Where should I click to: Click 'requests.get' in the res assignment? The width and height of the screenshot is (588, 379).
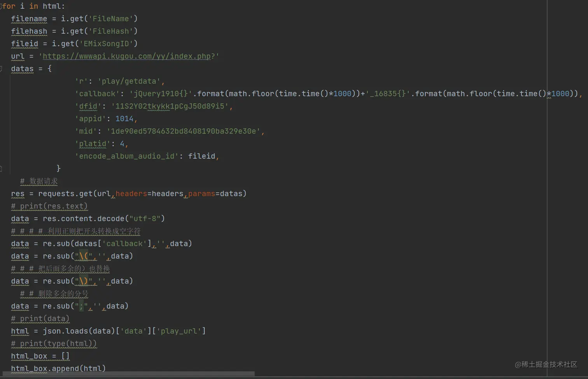(65, 194)
